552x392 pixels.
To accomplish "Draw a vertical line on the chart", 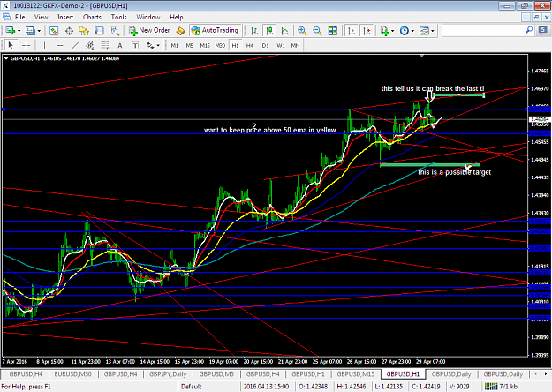I will 44,45.
